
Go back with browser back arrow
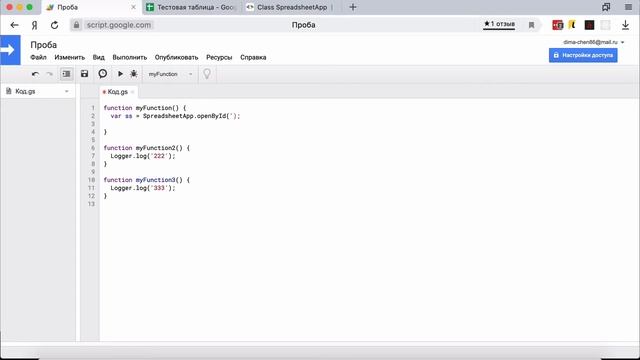[14, 25]
